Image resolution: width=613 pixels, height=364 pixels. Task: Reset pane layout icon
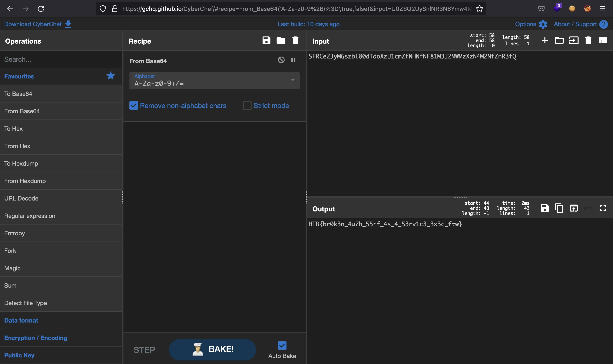pos(603,40)
